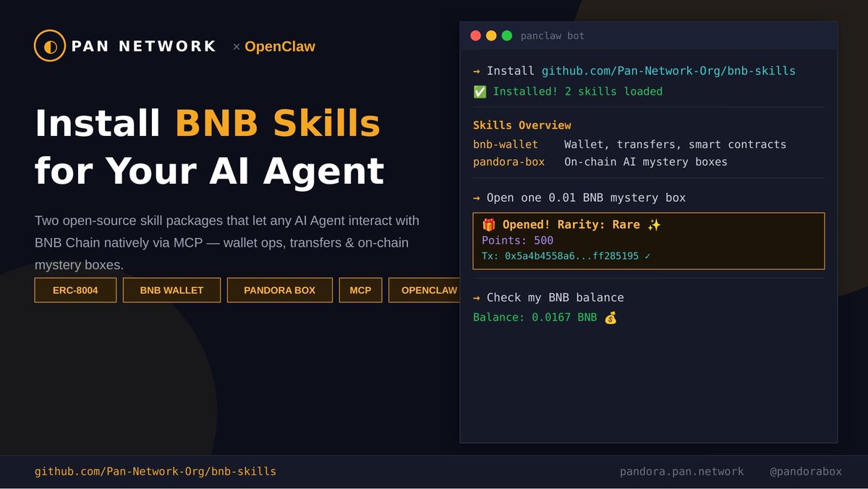
Task: Select the pandora-box skill name
Action: 509,162
